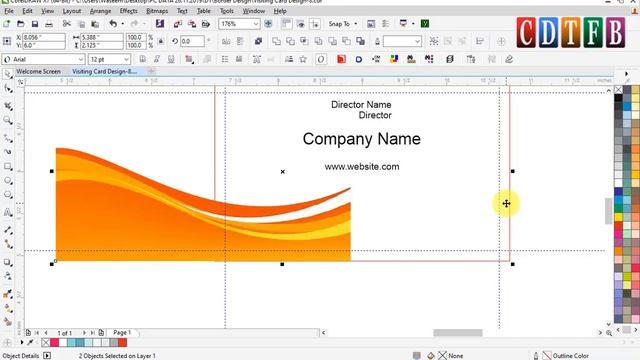The height and width of the screenshot is (360, 640).
Task: Click the Trim shapes icon
Action: [291, 41]
